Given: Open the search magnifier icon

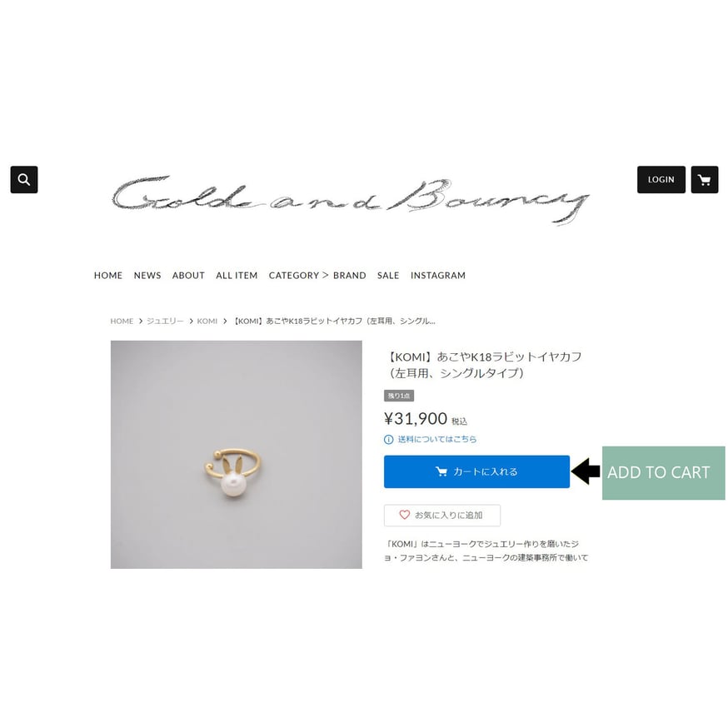Looking at the screenshot, I should [x=24, y=180].
